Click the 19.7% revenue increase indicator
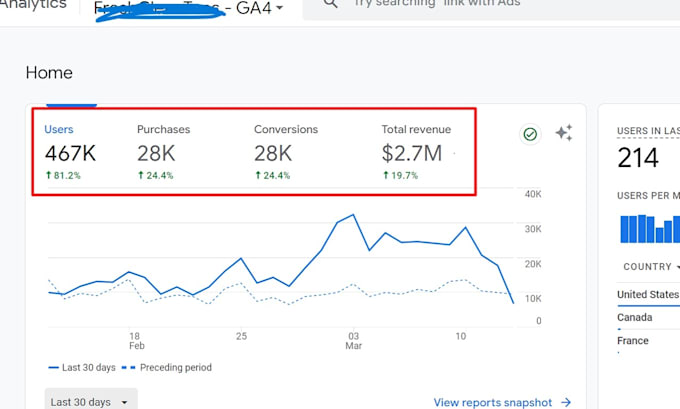The image size is (680, 409). point(400,176)
